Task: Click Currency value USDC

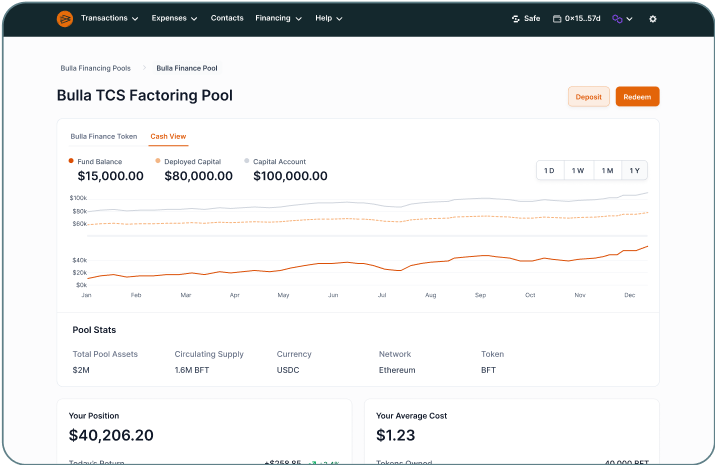Action: 288,370
